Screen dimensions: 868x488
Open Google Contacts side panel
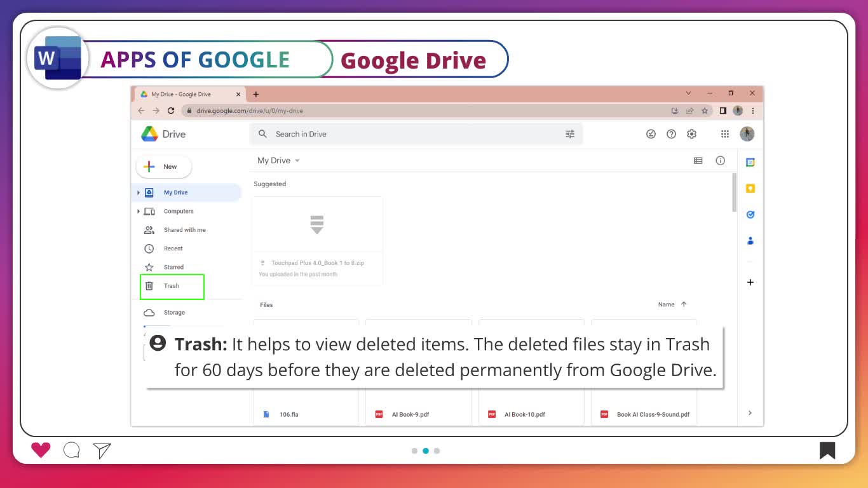click(x=750, y=241)
